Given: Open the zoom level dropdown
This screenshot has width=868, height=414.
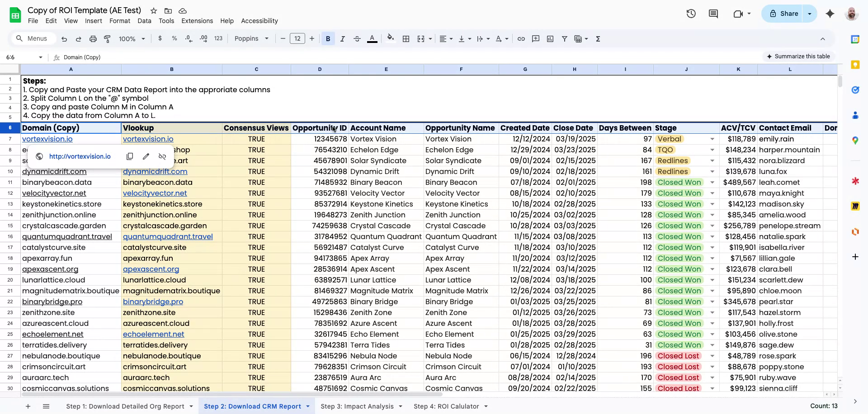Looking at the screenshot, I should [x=132, y=38].
